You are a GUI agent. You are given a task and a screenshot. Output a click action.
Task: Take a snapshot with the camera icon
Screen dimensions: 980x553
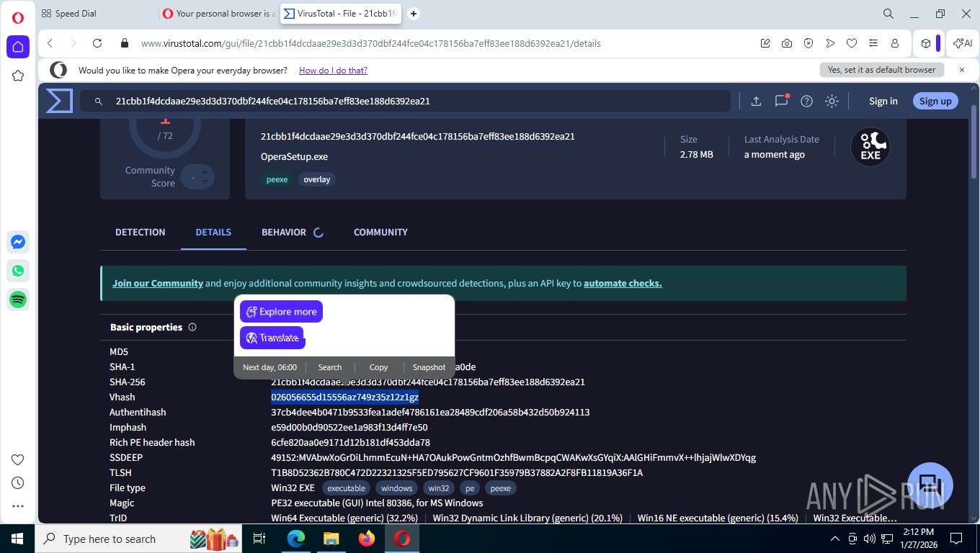787,43
